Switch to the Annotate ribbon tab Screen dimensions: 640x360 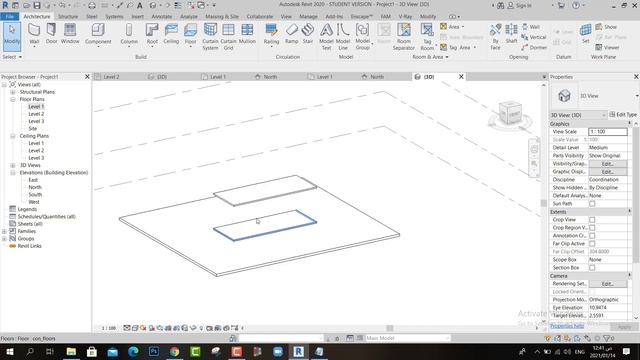pos(162,16)
